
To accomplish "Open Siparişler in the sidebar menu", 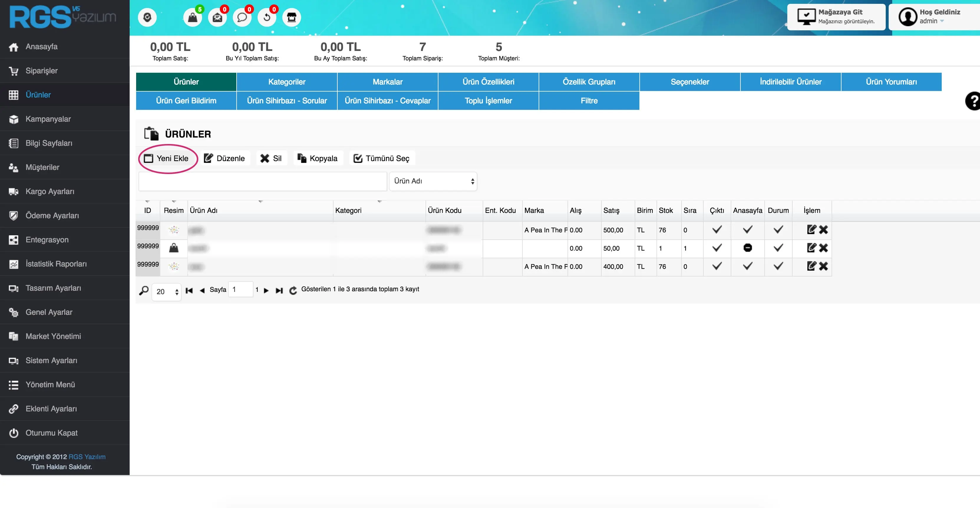I will click(42, 71).
